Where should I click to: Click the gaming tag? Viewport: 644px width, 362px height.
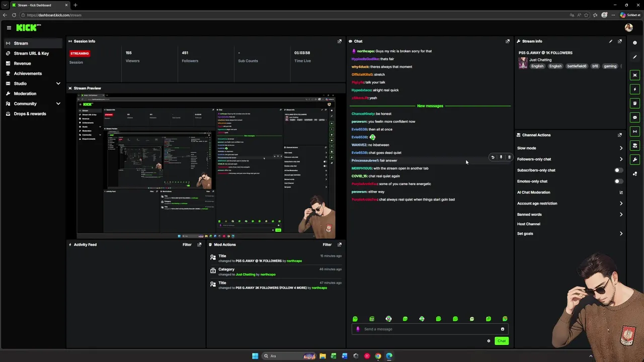coord(610,66)
